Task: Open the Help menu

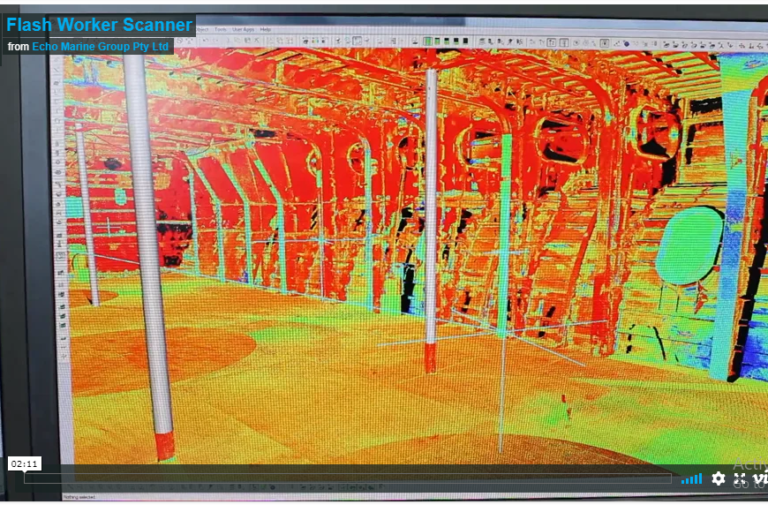Action: point(266,29)
